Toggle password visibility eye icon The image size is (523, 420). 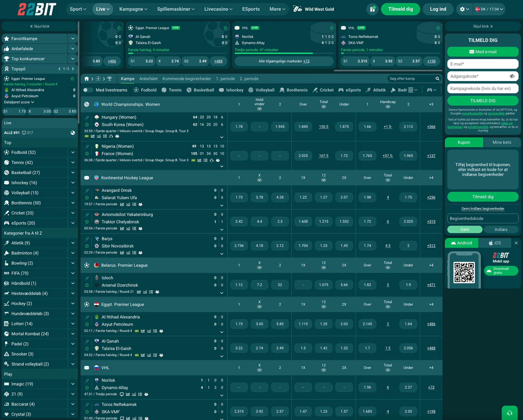[x=512, y=76]
